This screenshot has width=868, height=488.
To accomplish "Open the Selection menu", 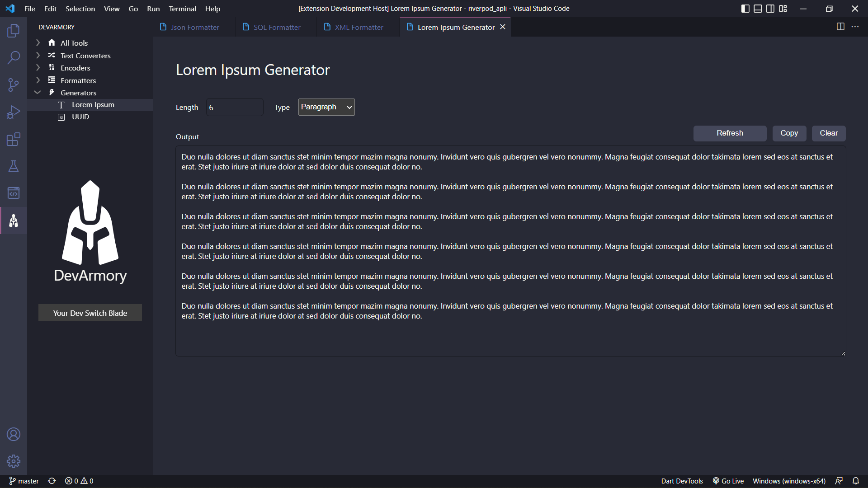I will click(x=80, y=9).
